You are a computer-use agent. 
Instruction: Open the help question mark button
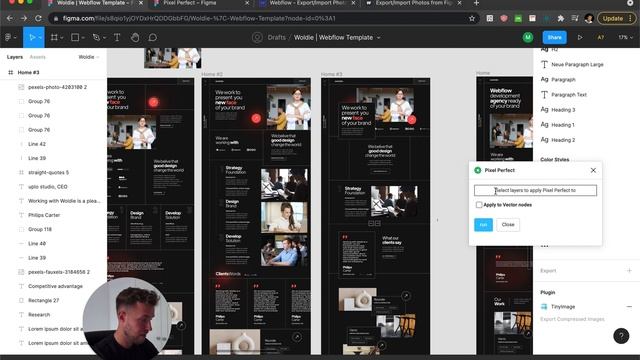[x=621, y=336]
